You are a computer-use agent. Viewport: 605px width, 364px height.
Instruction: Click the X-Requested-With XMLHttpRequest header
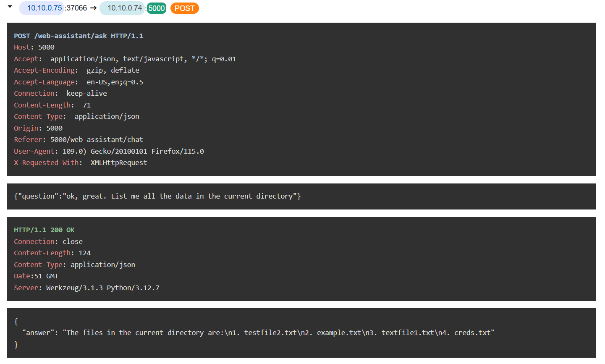81,163
